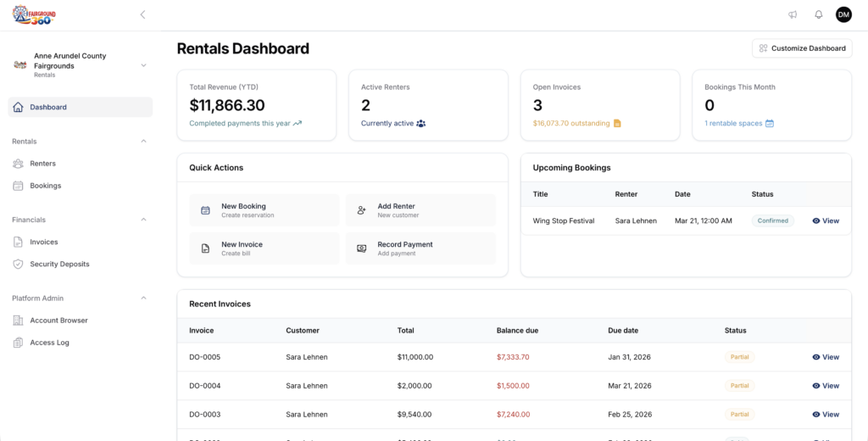
Task: View invoice DO-0004 details
Action: coord(826,386)
